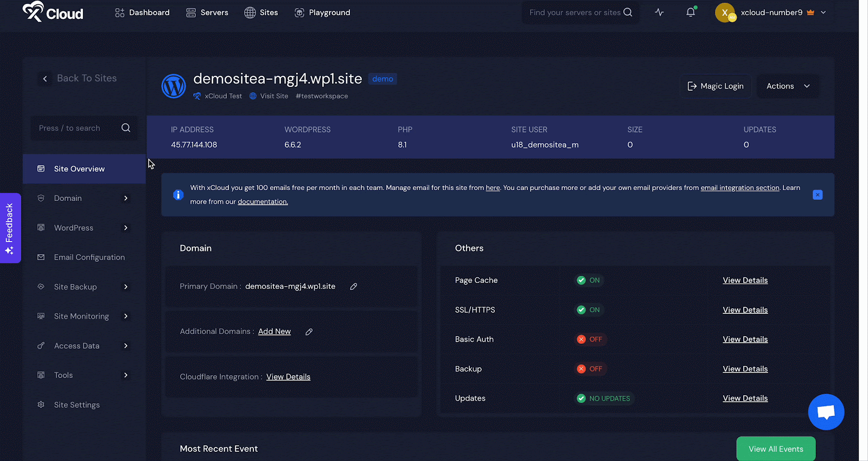Go to Dashboard in top navigation
The image size is (868, 461).
click(142, 12)
